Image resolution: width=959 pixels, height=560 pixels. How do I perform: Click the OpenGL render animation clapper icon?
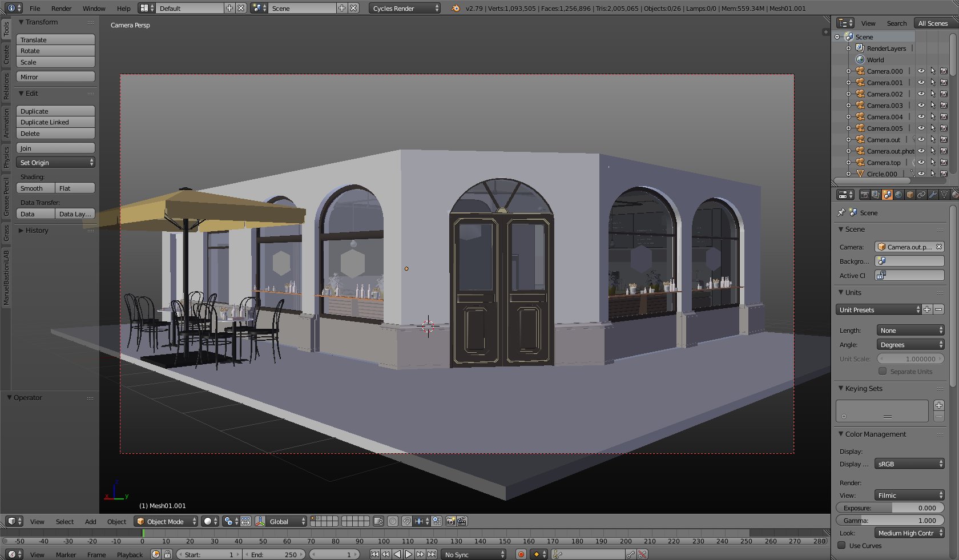pos(462,521)
